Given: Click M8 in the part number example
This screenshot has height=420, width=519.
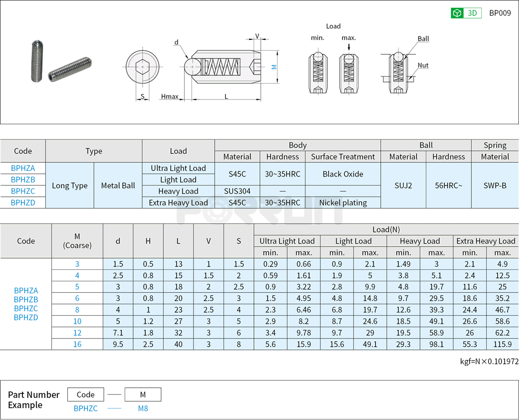Looking at the screenshot, I should (x=143, y=409).
